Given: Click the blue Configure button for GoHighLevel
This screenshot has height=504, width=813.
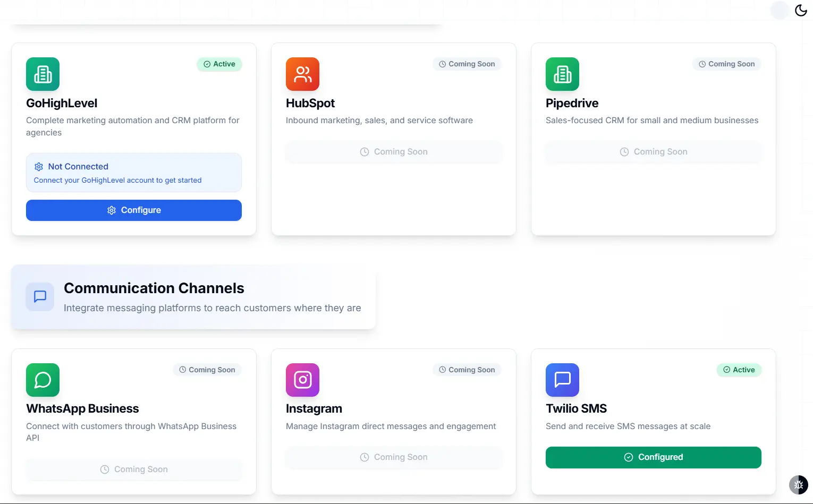Looking at the screenshot, I should click(x=134, y=210).
